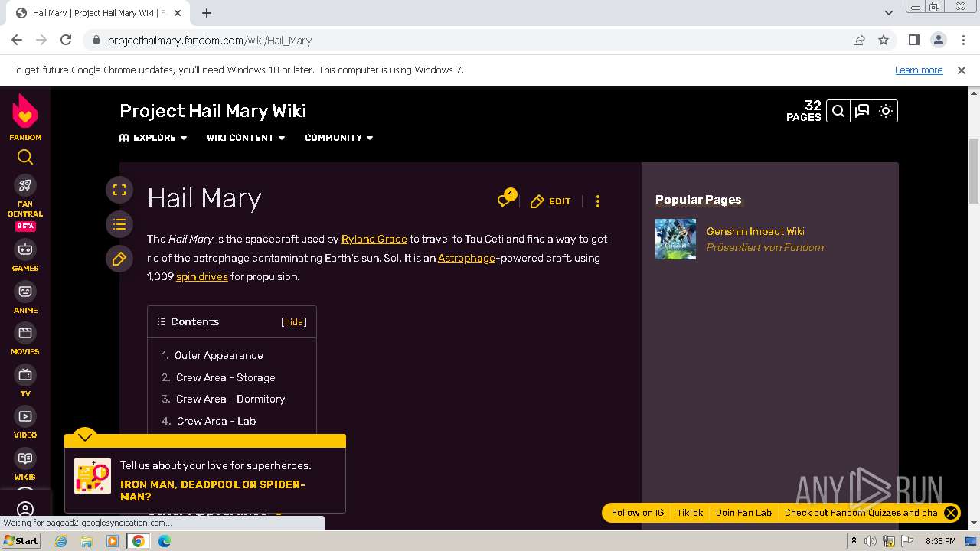Screen dimensions: 980x551
Task: Click Follow on IG in the bottom bar
Action: coord(638,513)
